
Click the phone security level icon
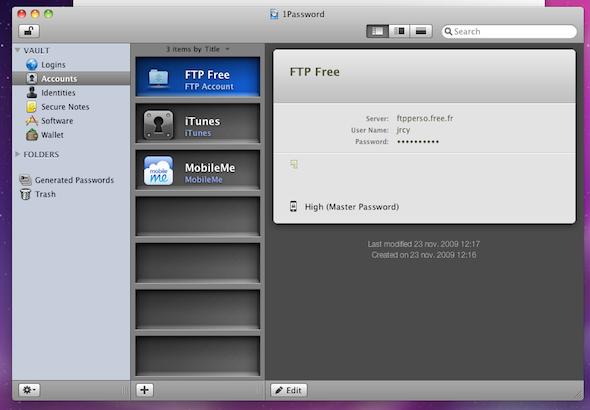(293, 206)
